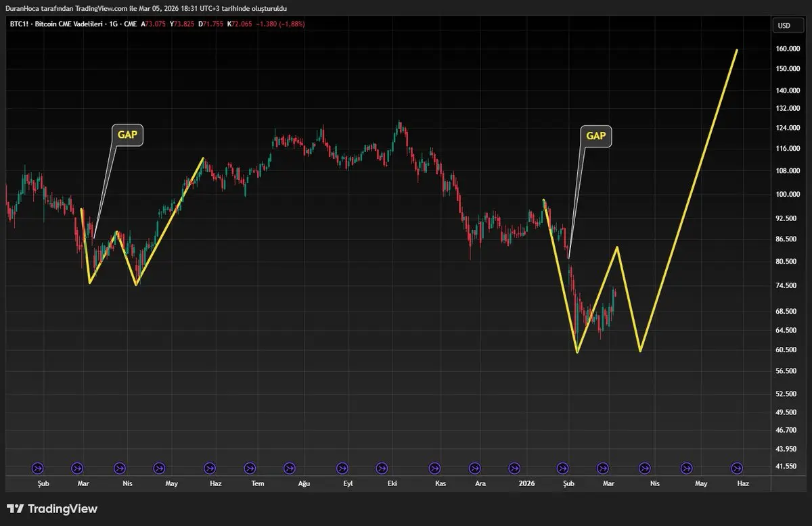812x526 pixels.
Task: Click the Eyl time axis label
Action: [348, 483]
